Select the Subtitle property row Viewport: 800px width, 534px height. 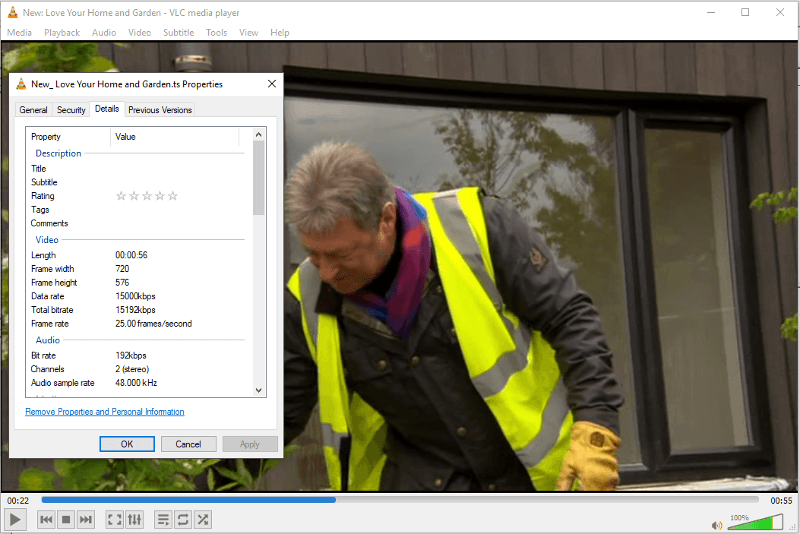(x=137, y=182)
